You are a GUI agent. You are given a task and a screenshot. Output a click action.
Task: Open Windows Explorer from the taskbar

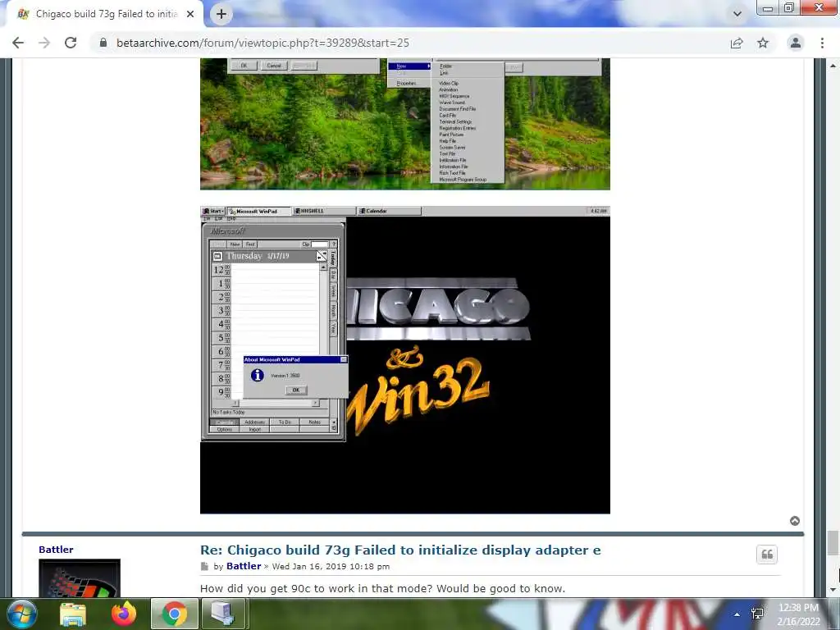tap(72, 614)
